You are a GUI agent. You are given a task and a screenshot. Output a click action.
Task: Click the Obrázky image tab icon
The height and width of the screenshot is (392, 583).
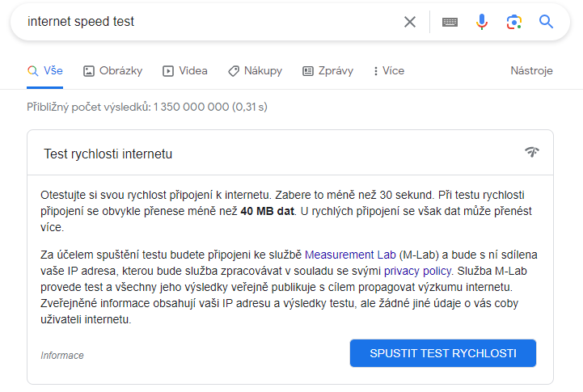pos(89,71)
